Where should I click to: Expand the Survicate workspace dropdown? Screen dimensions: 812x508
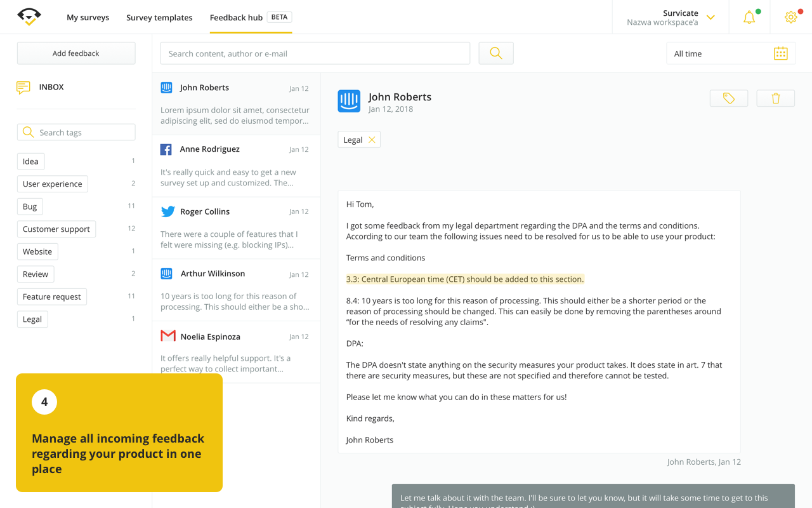coord(710,18)
